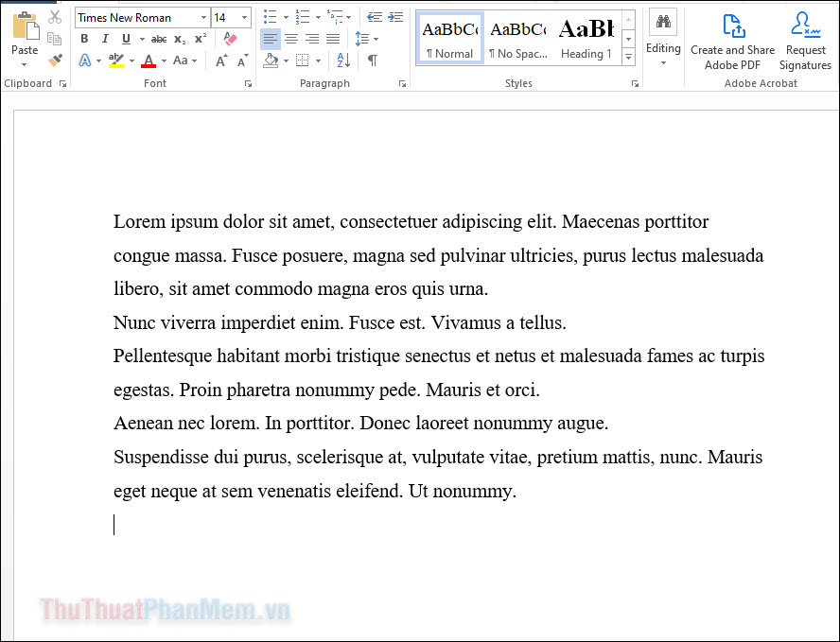Sort text using the A-Z icon
The image size is (840, 642).
pyautogui.click(x=343, y=61)
